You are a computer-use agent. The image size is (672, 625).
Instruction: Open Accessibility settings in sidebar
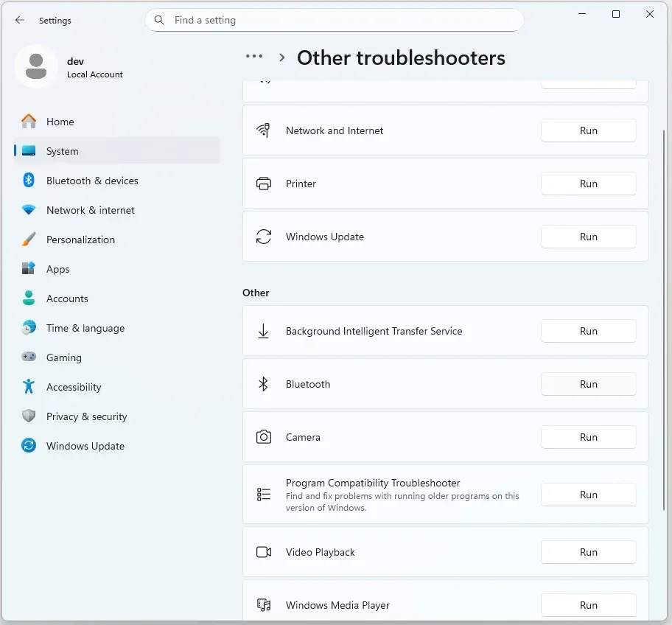click(x=117, y=387)
